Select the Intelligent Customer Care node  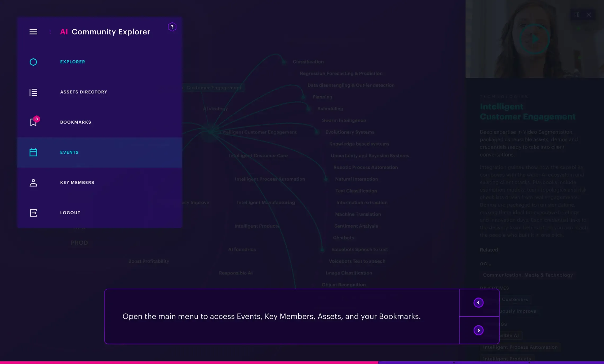(x=258, y=156)
